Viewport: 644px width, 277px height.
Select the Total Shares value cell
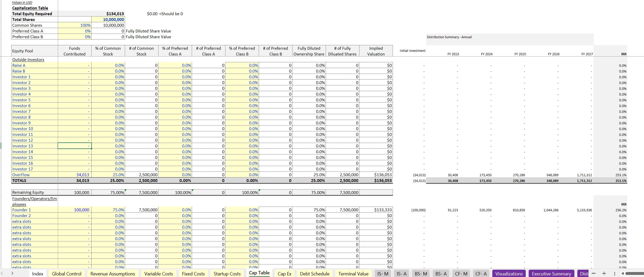(108, 19)
